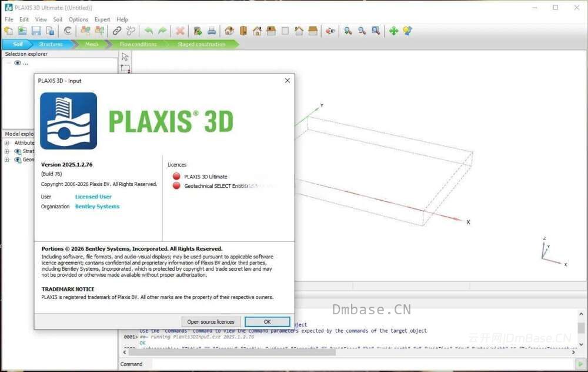This screenshot has height=372, width=588.
Task: Click the green Run command button at bottom right
Action: coord(580,364)
